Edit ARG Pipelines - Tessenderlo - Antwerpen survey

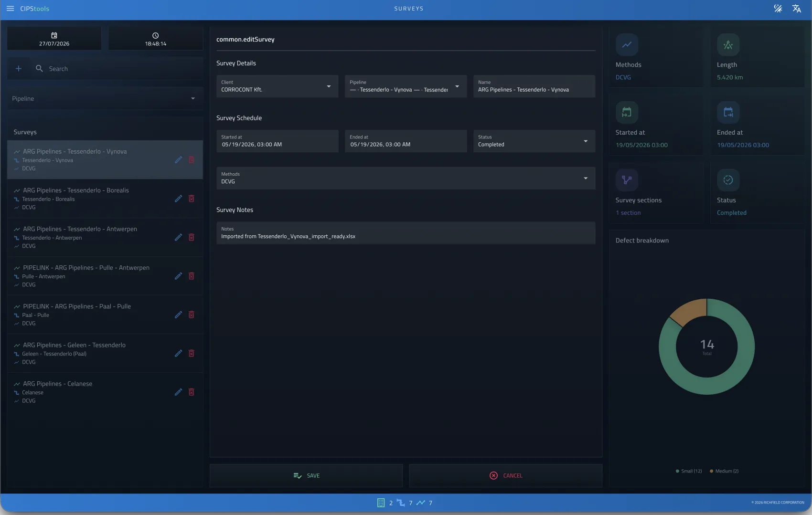tap(178, 237)
